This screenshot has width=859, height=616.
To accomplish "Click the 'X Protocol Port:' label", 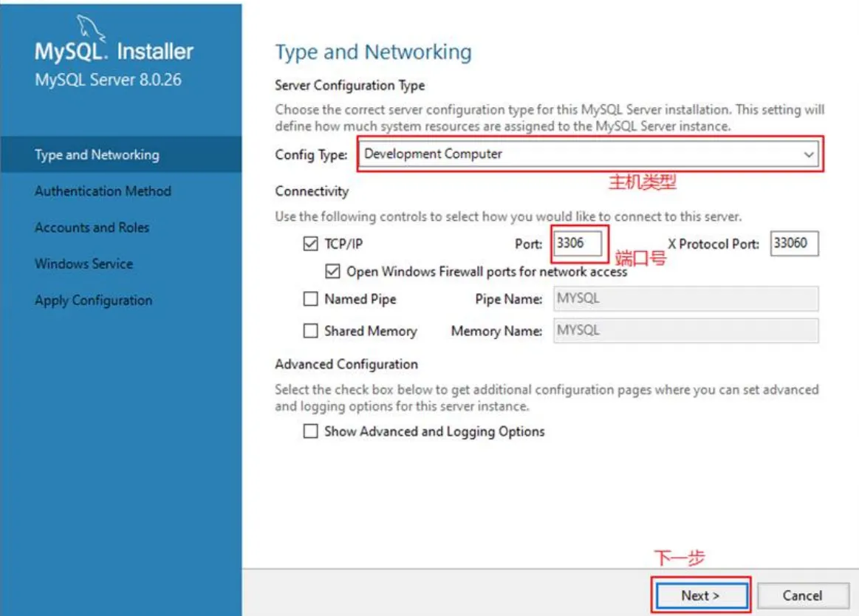I will tap(713, 244).
